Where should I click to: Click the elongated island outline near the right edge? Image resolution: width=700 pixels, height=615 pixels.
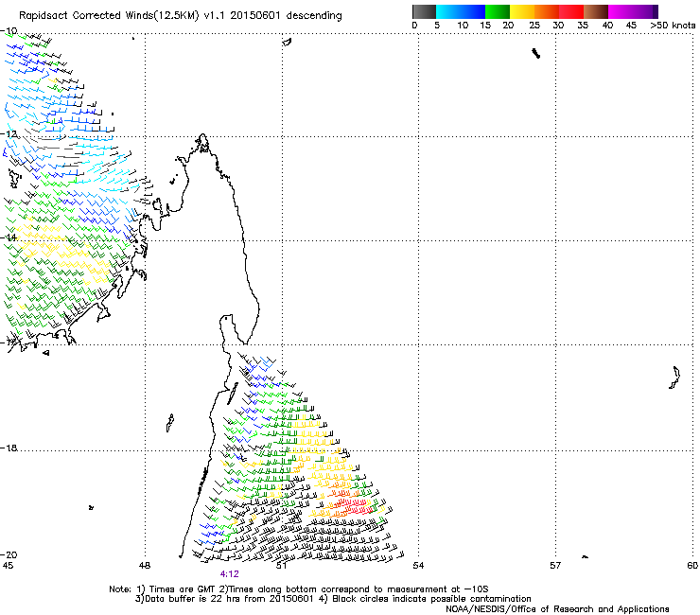pyautogui.click(x=674, y=378)
